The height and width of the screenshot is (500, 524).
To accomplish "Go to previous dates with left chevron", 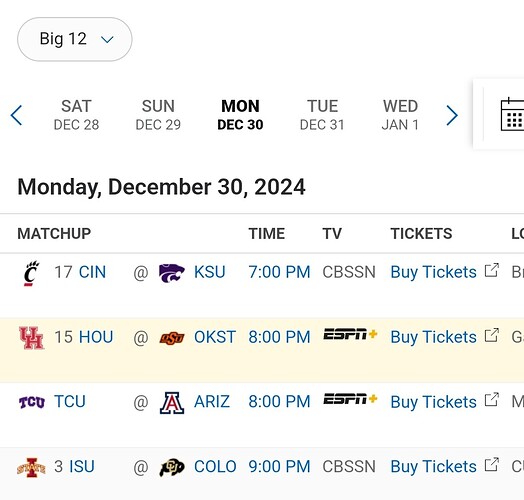I will point(16,115).
